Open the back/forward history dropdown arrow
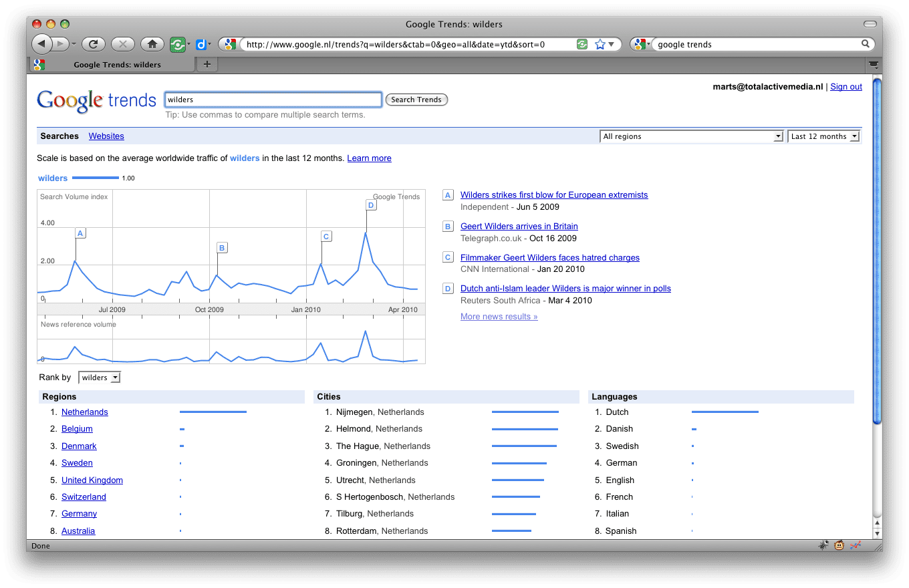This screenshot has width=909, height=588. point(74,44)
